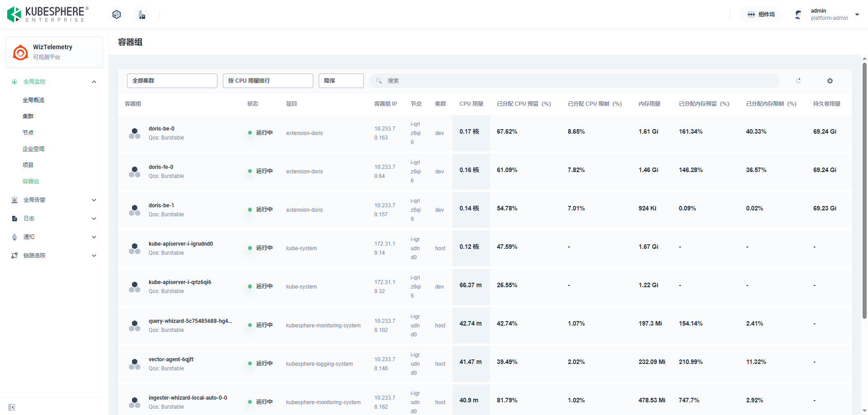The width and height of the screenshot is (868, 415).
Task: Open the 按 CPU 用量排行 sort dropdown
Action: point(268,81)
